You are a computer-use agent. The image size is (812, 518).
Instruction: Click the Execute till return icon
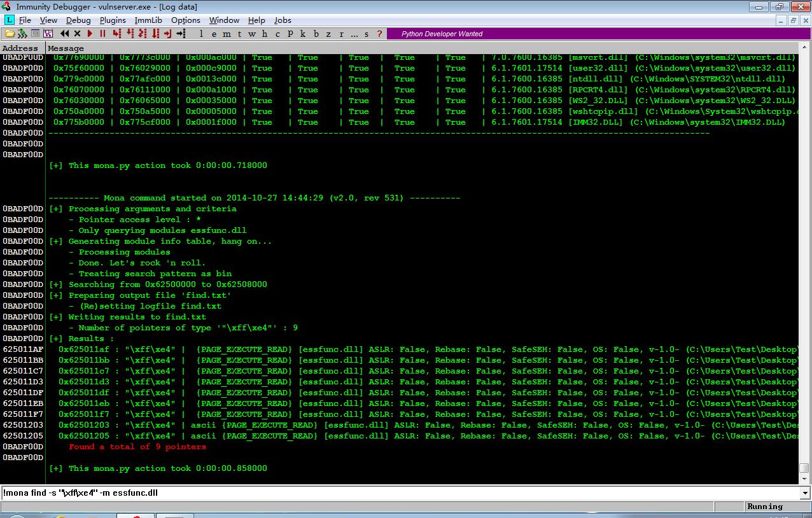click(167, 34)
